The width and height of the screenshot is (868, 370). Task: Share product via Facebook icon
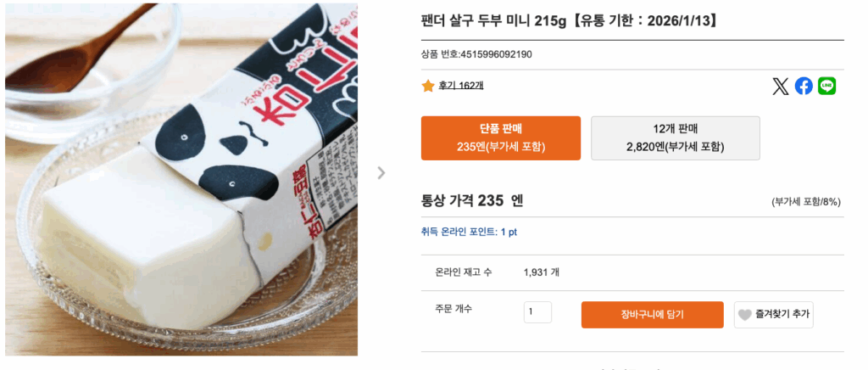804,86
